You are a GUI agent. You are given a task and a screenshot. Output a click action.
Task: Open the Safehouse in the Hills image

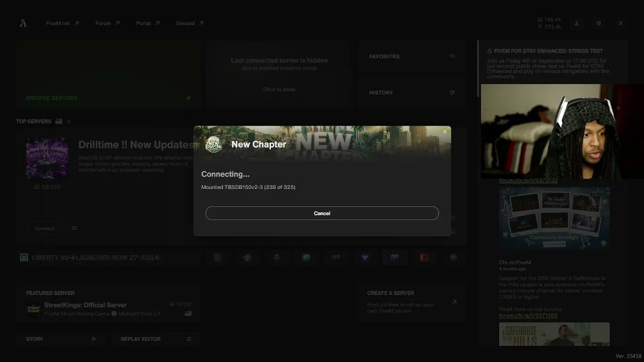click(554, 334)
